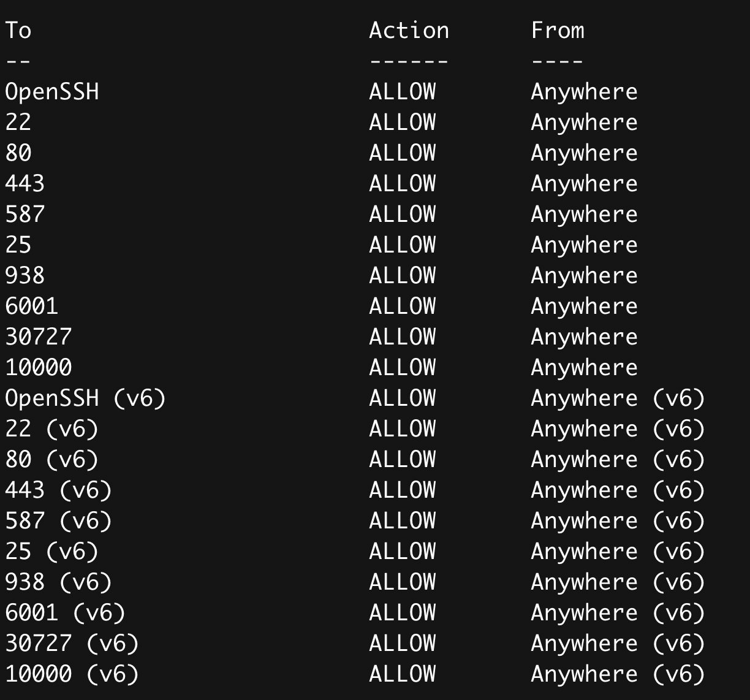The height and width of the screenshot is (700, 750).
Task: Click the "10000 (v6)" port entry
Action: (72, 674)
